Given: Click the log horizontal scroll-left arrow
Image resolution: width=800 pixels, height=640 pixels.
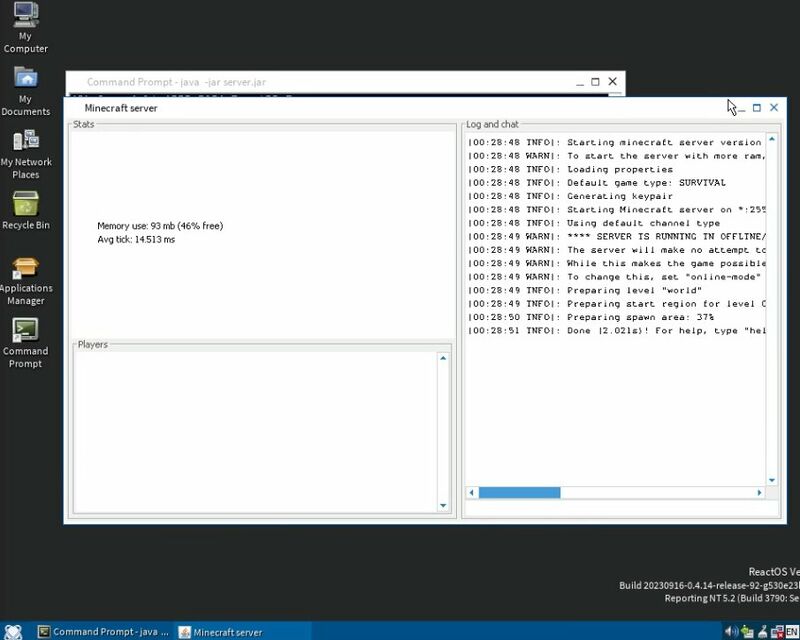Looking at the screenshot, I should point(472,493).
